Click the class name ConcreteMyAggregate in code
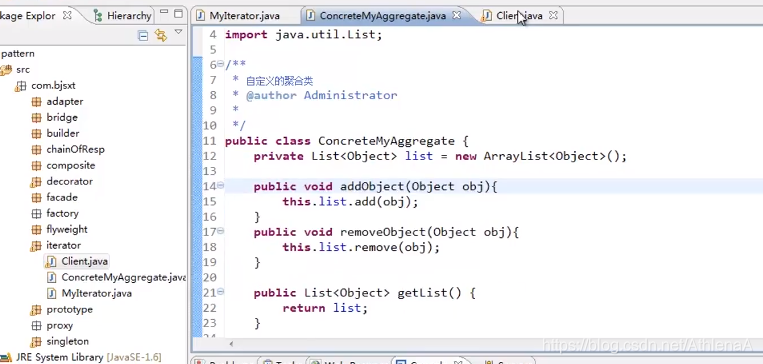The height and width of the screenshot is (364, 763). [x=386, y=142]
